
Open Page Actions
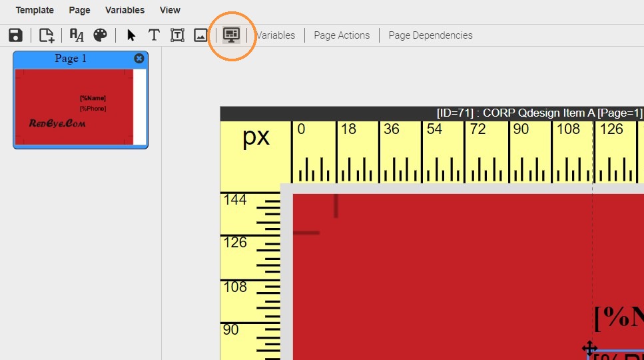click(x=342, y=35)
